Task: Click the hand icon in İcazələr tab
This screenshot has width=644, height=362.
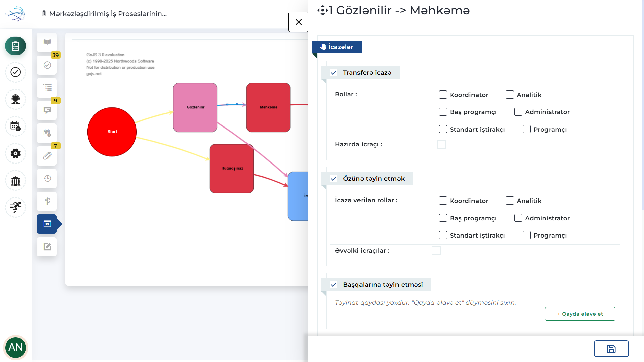Action: tap(323, 47)
